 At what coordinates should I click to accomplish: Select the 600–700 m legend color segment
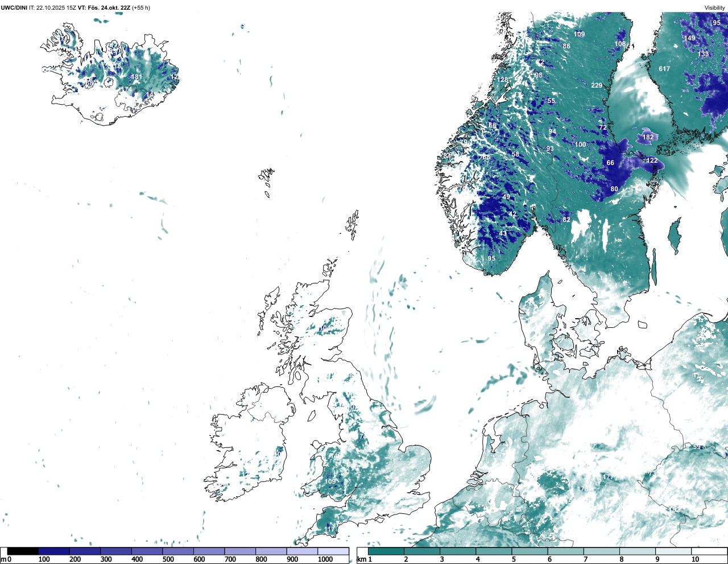click(x=209, y=551)
